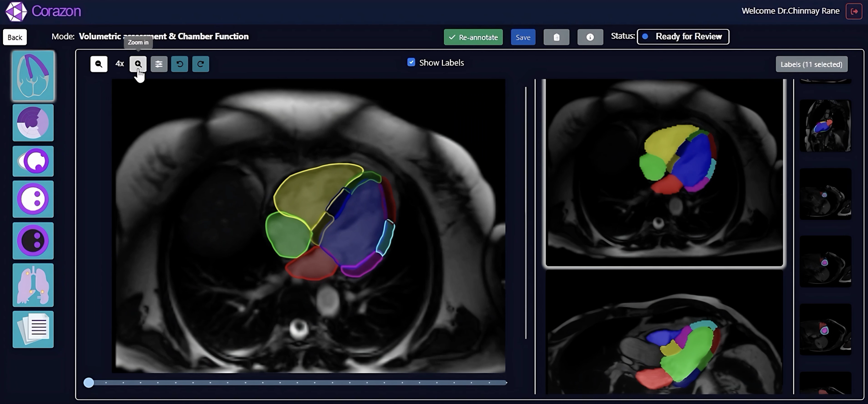Rotate the image counterclockwise
The width and height of the screenshot is (868, 404).
coord(179,64)
